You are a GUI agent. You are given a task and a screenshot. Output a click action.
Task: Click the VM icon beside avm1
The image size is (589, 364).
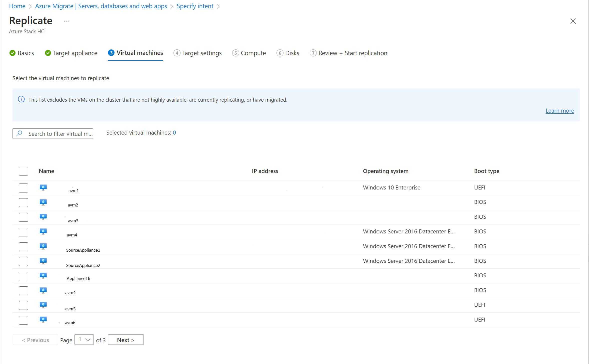(43, 188)
